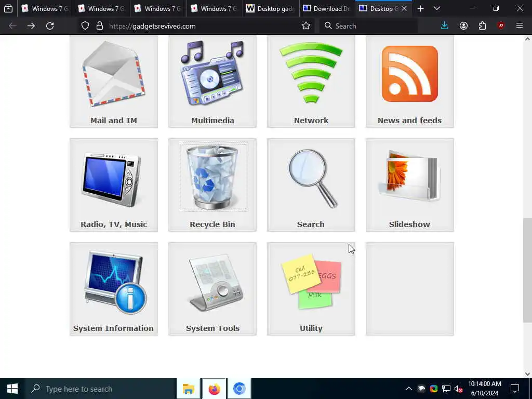532x399 pixels.
Task: Click the Search category label
Action: [x=311, y=224]
